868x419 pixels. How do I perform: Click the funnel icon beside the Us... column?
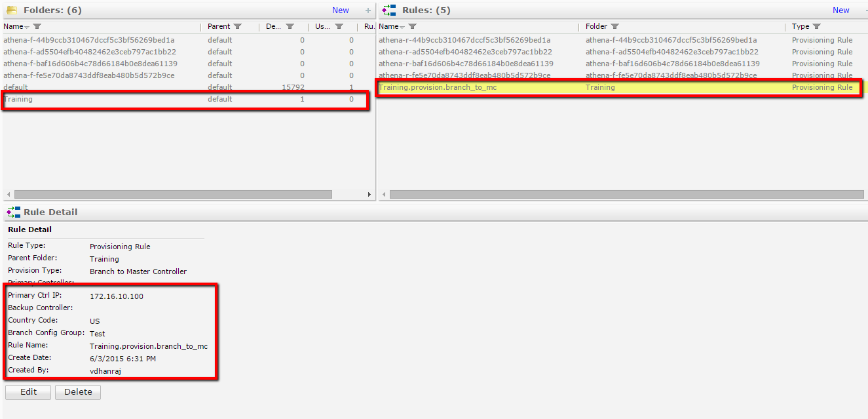point(339,27)
